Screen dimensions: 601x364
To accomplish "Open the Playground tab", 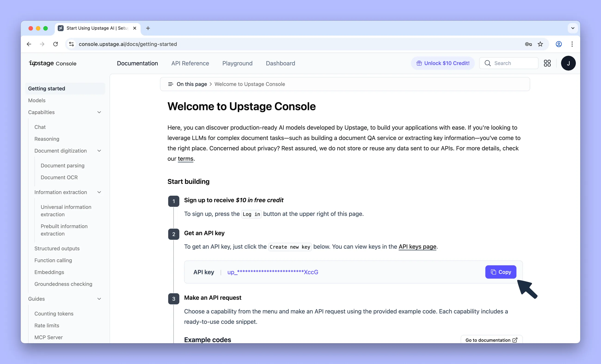I will coord(237,63).
